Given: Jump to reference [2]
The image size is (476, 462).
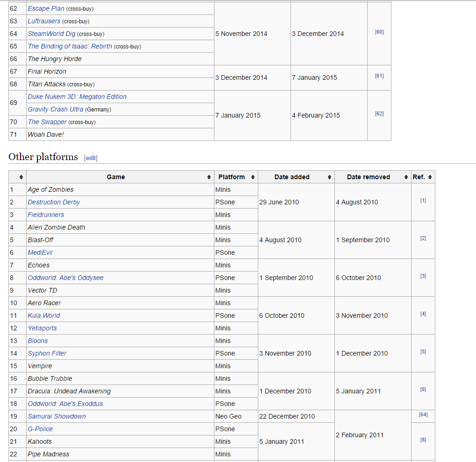Looking at the screenshot, I should (x=423, y=238).
